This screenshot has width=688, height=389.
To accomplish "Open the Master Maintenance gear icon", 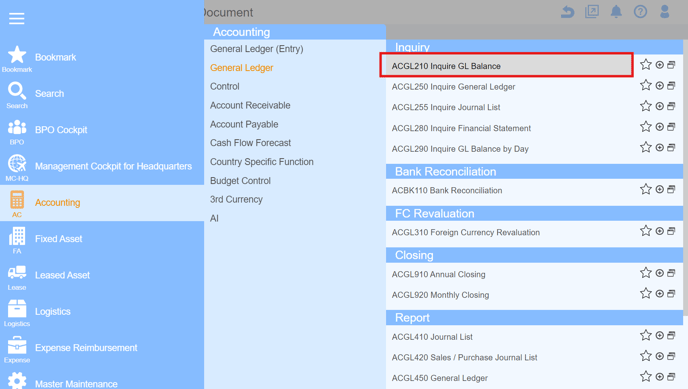I will 17,381.
